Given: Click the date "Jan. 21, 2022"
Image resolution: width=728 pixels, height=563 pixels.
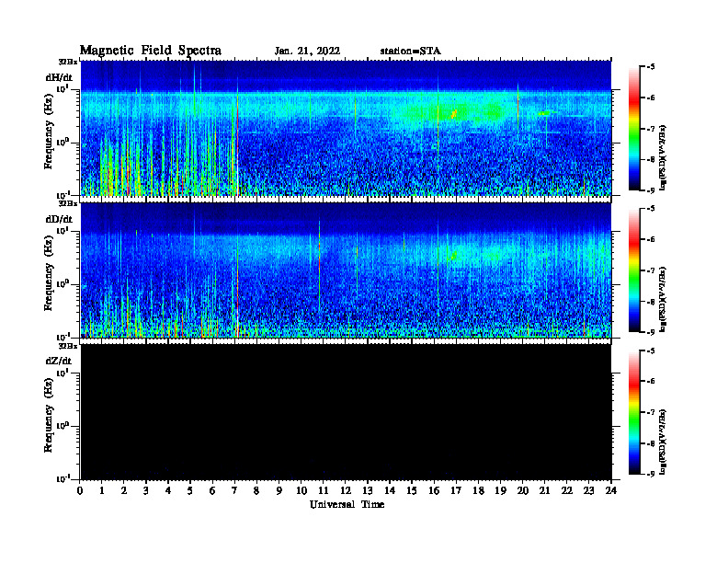Looking at the screenshot, I should (x=307, y=52).
